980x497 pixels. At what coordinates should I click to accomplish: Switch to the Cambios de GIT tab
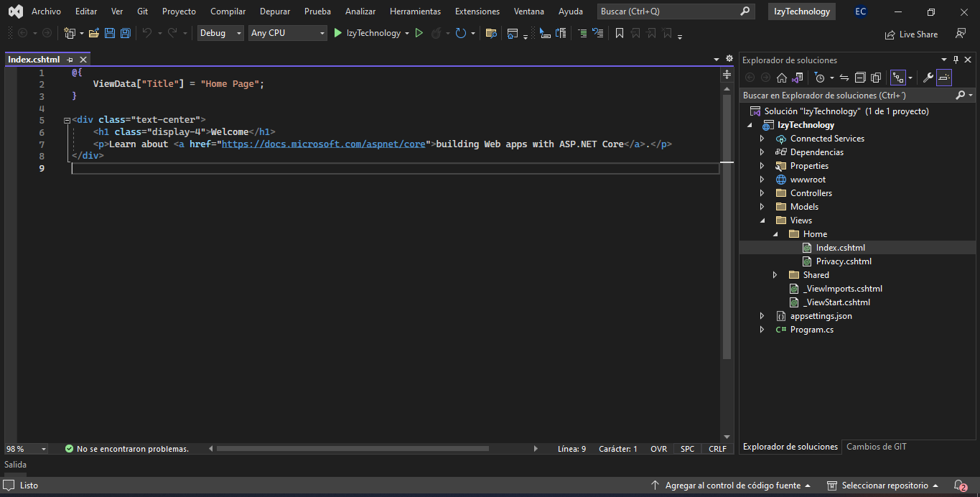(x=876, y=447)
